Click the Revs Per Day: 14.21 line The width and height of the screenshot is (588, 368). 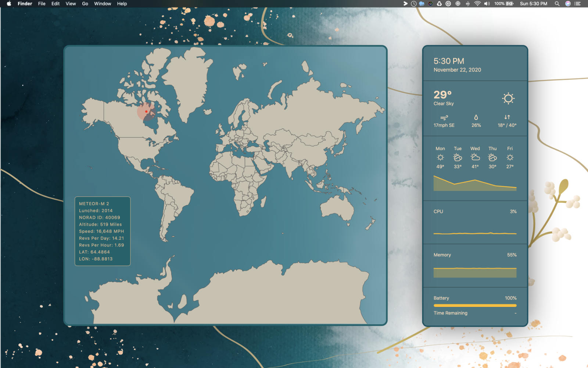click(101, 238)
